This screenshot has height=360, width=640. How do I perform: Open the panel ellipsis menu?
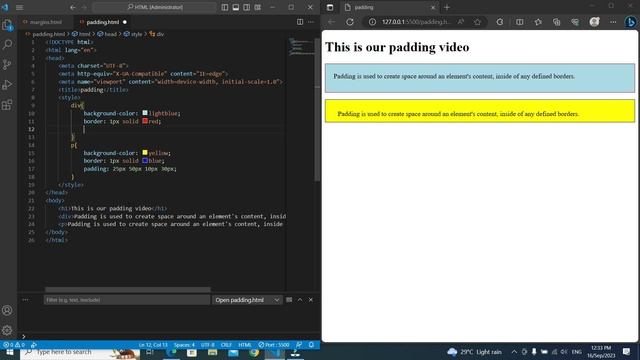click(25, 300)
